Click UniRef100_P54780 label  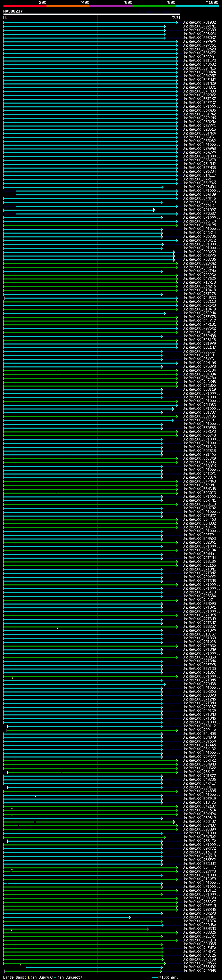[199, 378]
